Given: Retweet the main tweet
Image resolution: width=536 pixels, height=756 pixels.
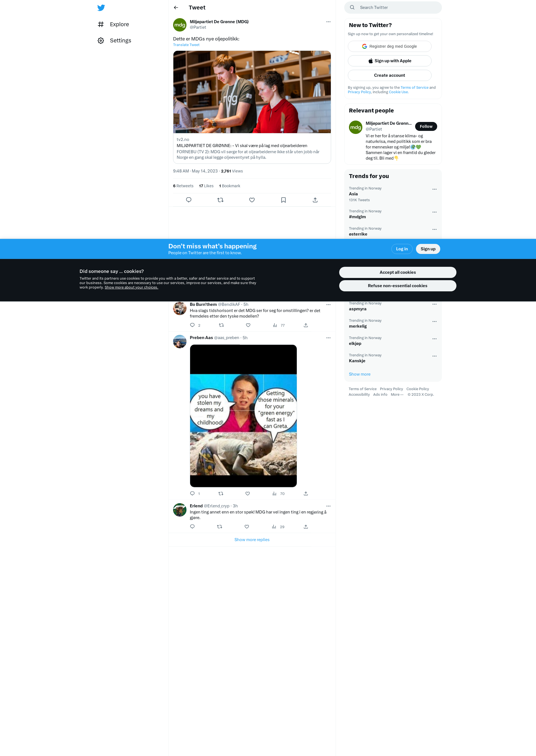Looking at the screenshot, I should (x=221, y=200).
